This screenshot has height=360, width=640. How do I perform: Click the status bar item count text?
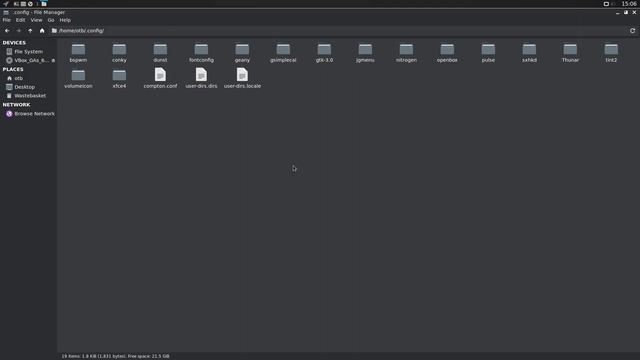116,356
